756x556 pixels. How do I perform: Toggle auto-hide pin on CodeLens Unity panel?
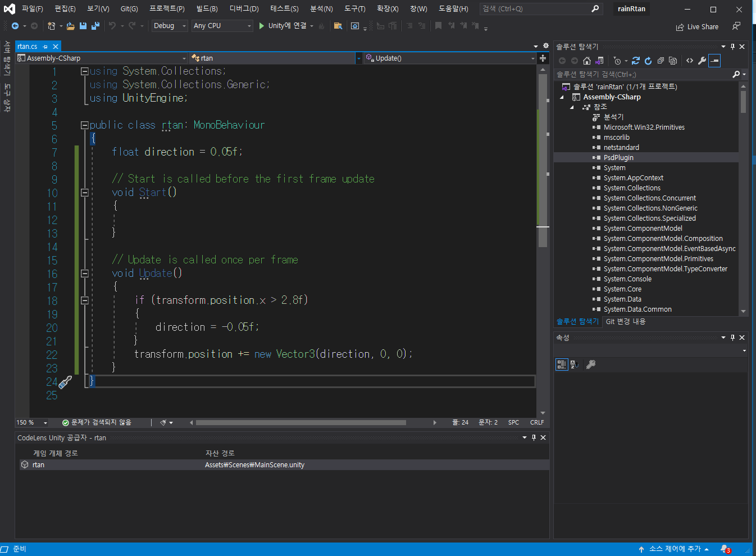tap(534, 437)
